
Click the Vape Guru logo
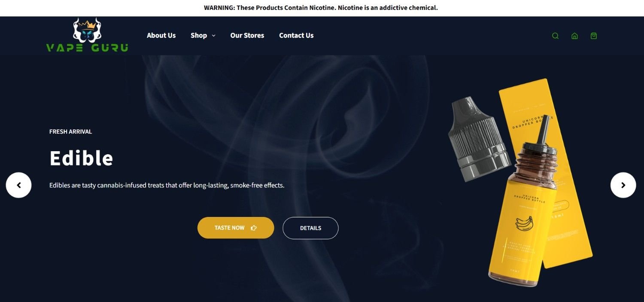pos(87,35)
